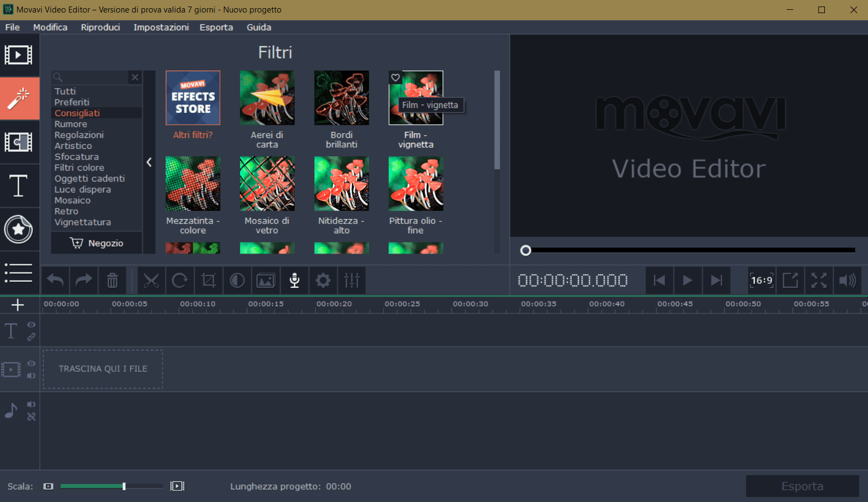Click the record audio microphone icon
The height and width of the screenshot is (502, 868).
[x=295, y=281]
